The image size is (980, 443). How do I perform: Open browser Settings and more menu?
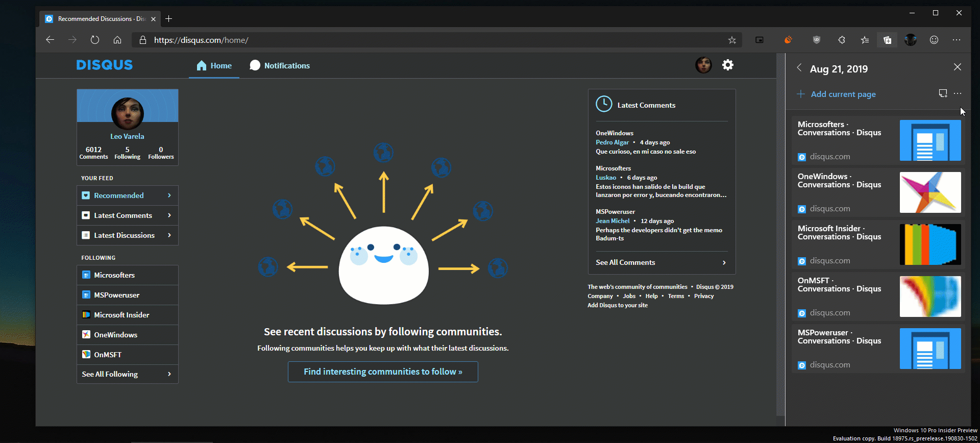coord(957,40)
